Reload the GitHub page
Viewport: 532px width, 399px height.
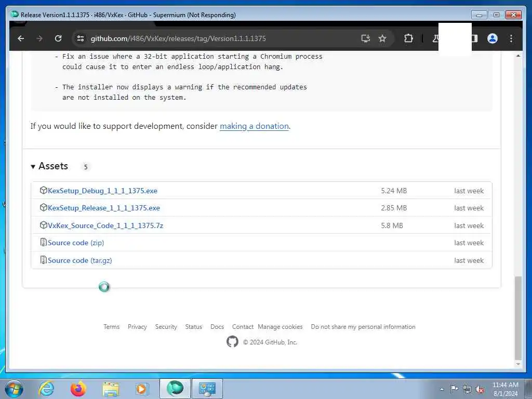pyautogui.click(x=58, y=38)
